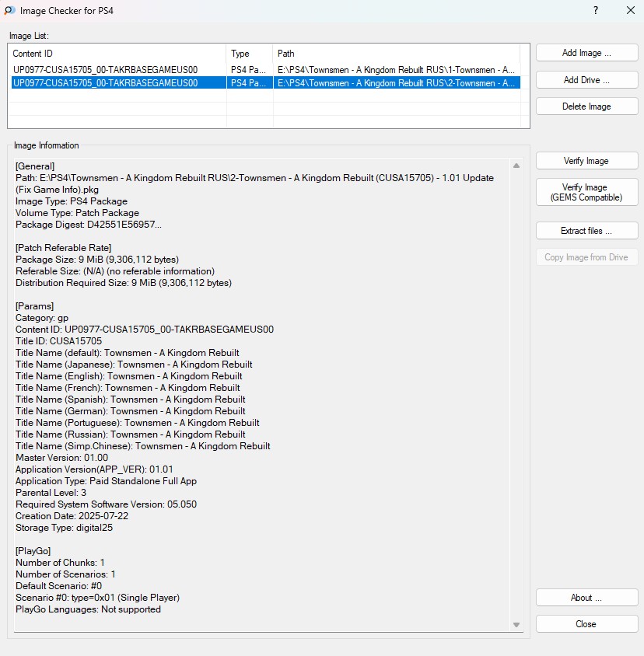Click the Image Type: PS4 Package line
Image resolution: width=644 pixels, height=656 pixels.
point(72,201)
